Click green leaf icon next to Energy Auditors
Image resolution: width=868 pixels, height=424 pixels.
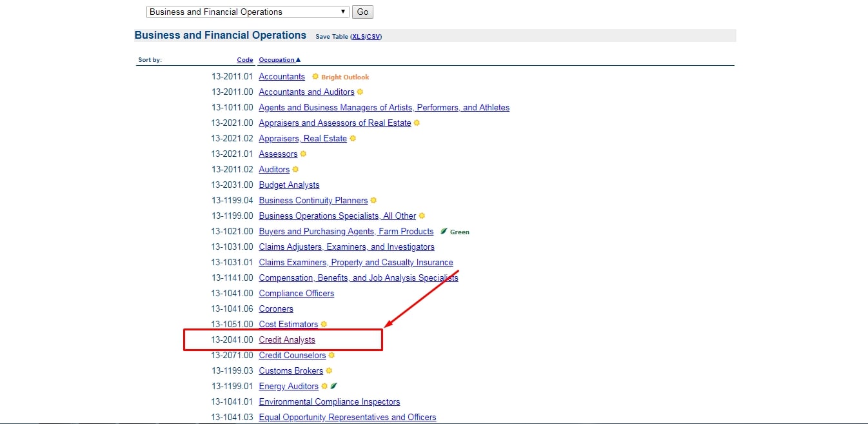click(333, 386)
